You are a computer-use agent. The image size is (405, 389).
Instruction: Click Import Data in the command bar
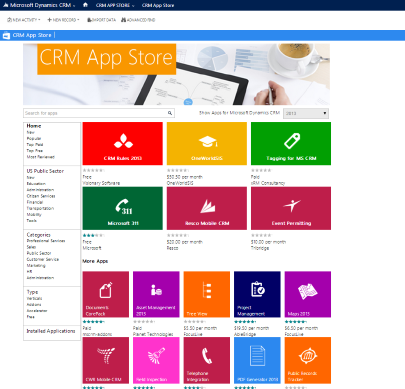point(101,20)
